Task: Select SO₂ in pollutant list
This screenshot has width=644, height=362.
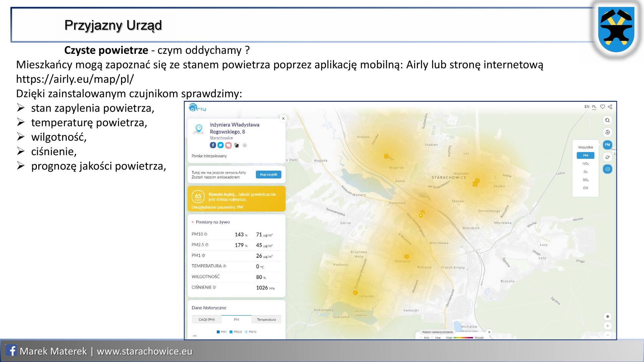Action: (x=585, y=180)
